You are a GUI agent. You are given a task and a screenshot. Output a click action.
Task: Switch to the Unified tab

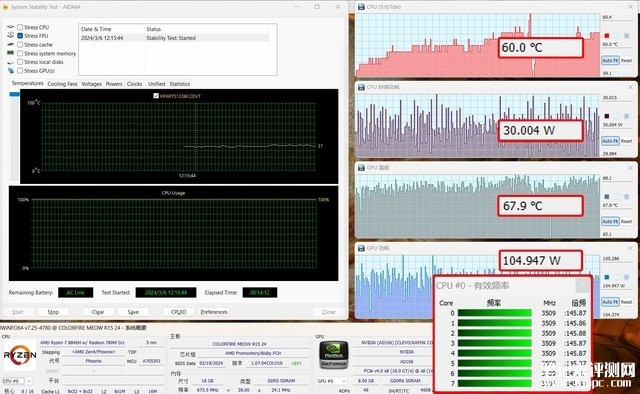[156, 84]
